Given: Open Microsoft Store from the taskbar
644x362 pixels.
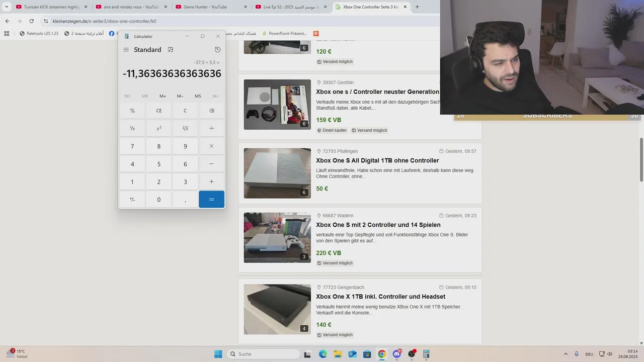Looking at the screenshot, I should (367, 354).
